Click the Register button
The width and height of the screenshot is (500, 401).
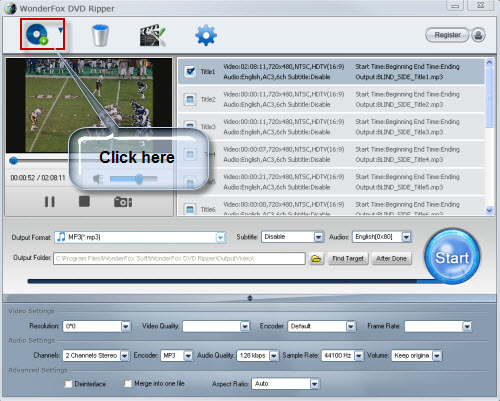(447, 35)
